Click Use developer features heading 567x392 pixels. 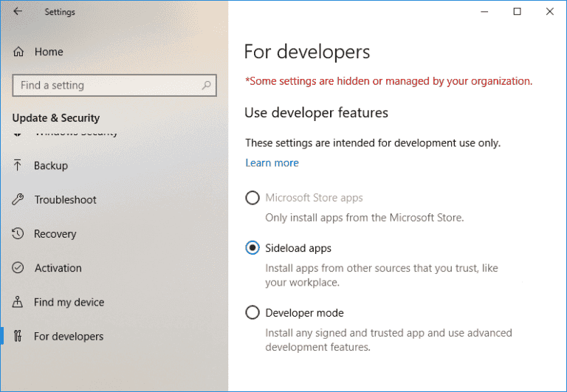[317, 113]
